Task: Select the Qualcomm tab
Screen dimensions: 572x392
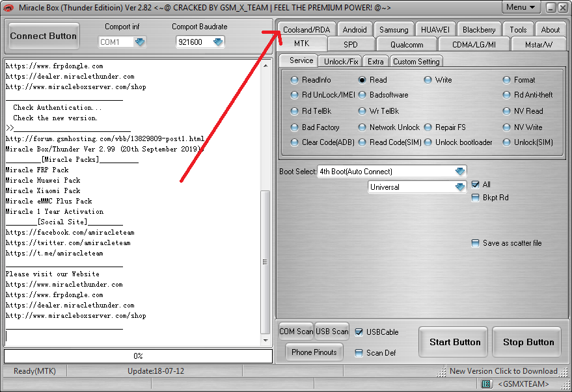Action: 407,44
